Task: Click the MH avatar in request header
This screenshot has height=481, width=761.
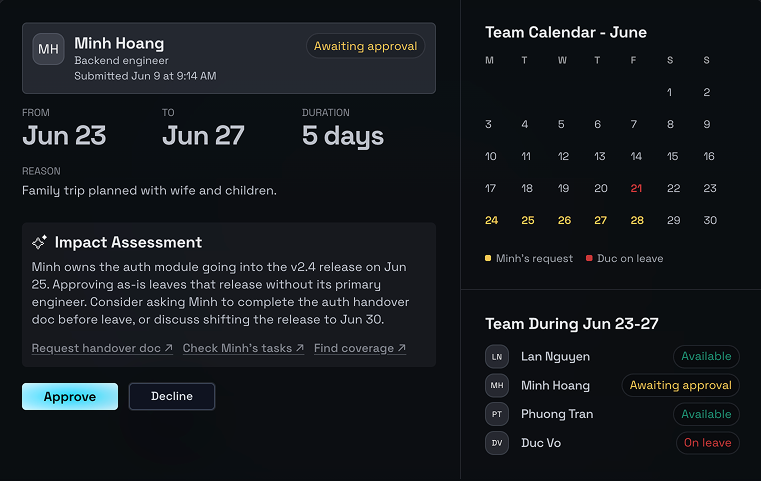Action: 49,49
